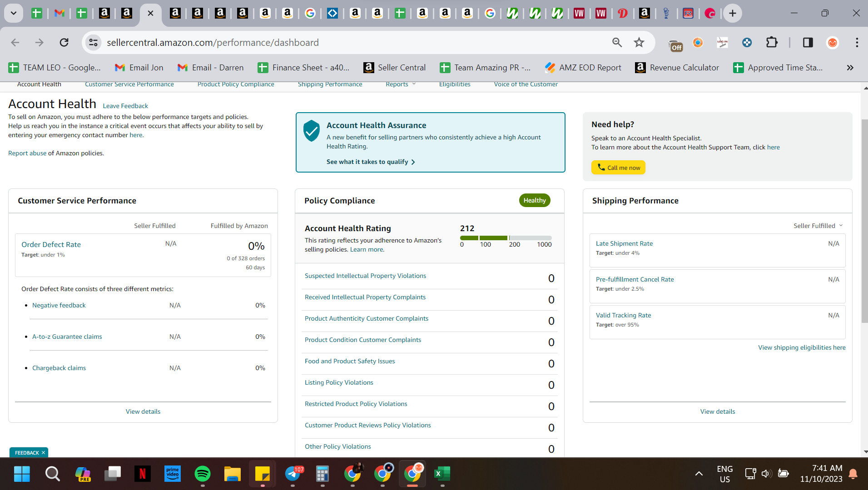This screenshot has height=490, width=868.
Task: Open the Valid Tracking Rate link
Action: coord(623,315)
